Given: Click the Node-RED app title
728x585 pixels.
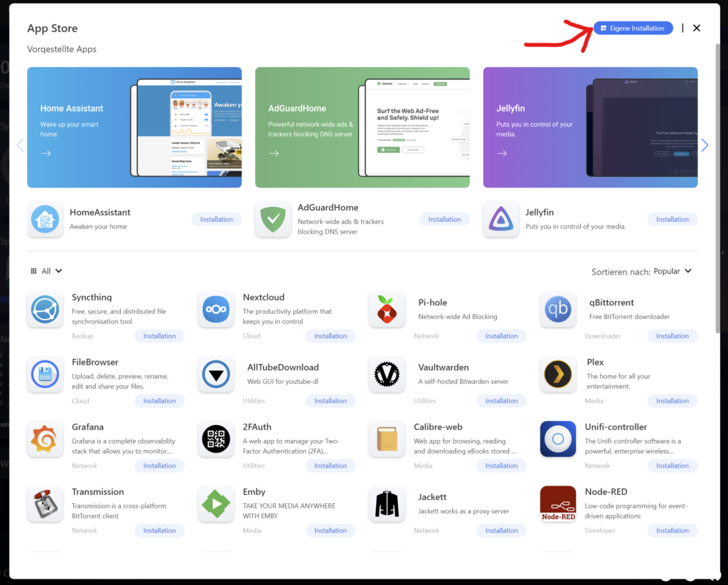Looking at the screenshot, I should point(606,492).
